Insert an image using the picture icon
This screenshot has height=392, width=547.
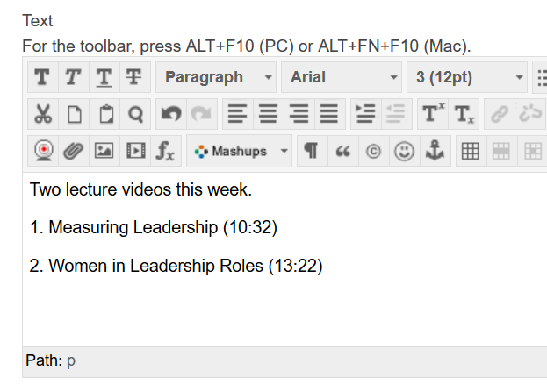(x=104, y=151)
